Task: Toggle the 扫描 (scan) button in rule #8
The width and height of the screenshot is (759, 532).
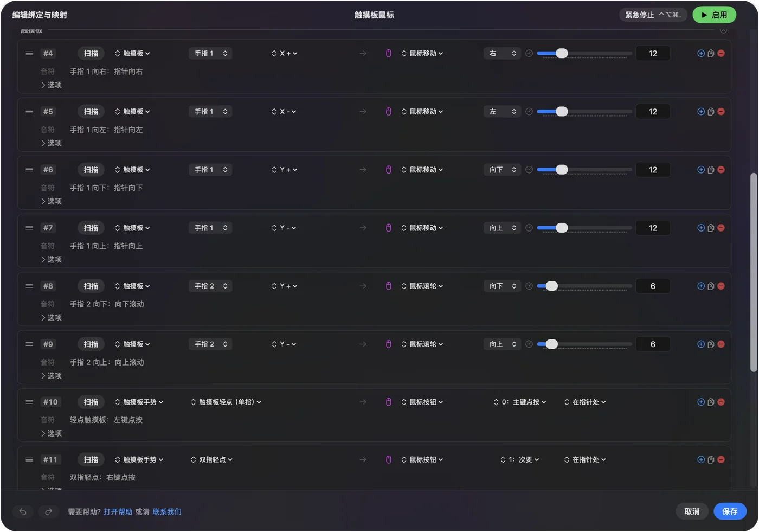Action: pyautogui.click(x=91, y=286)
